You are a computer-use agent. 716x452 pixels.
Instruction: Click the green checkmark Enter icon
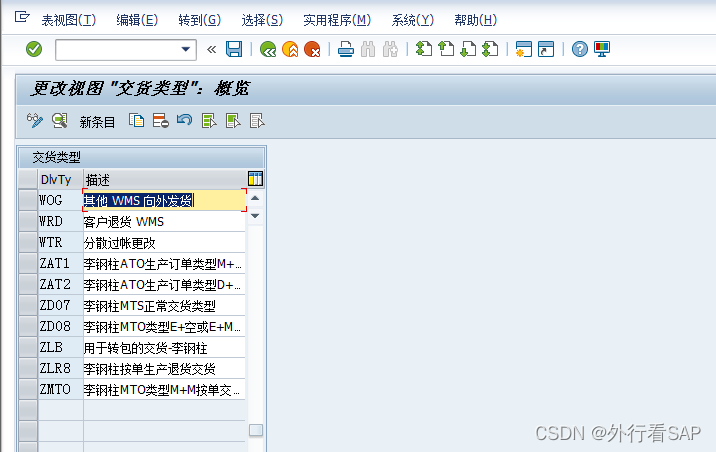(x=34, y=49)
